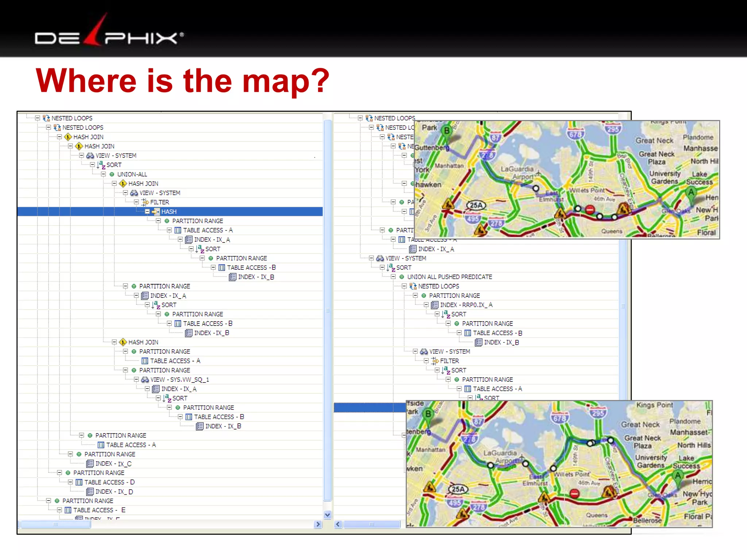Click index icon of INDEX - RRP0.IX_A

tap(434, 305)
